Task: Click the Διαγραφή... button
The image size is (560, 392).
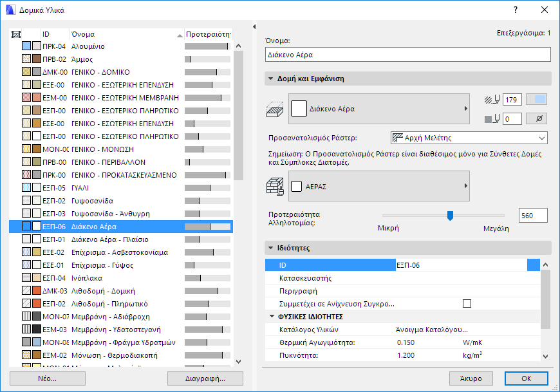Action: coord(205,378)
